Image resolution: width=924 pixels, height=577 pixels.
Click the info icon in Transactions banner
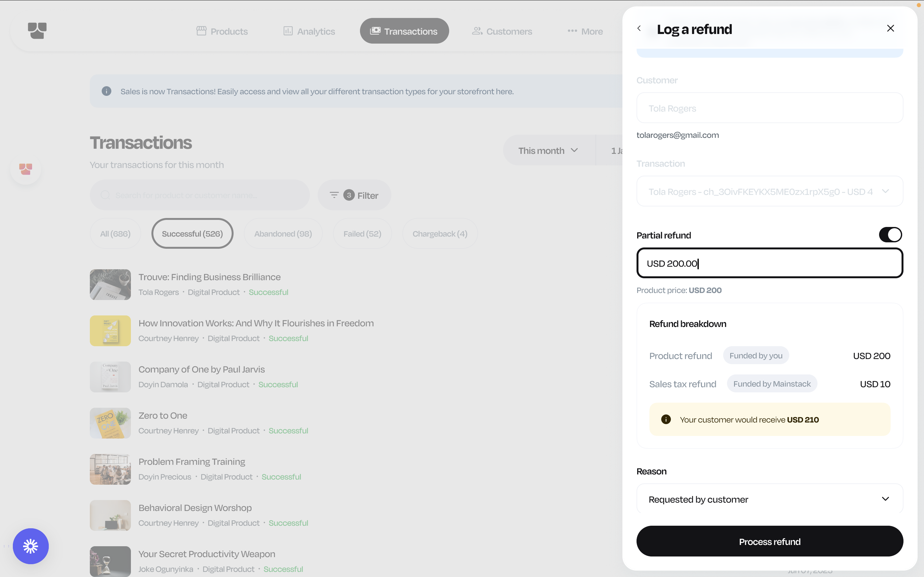click(x=107, y=91)
